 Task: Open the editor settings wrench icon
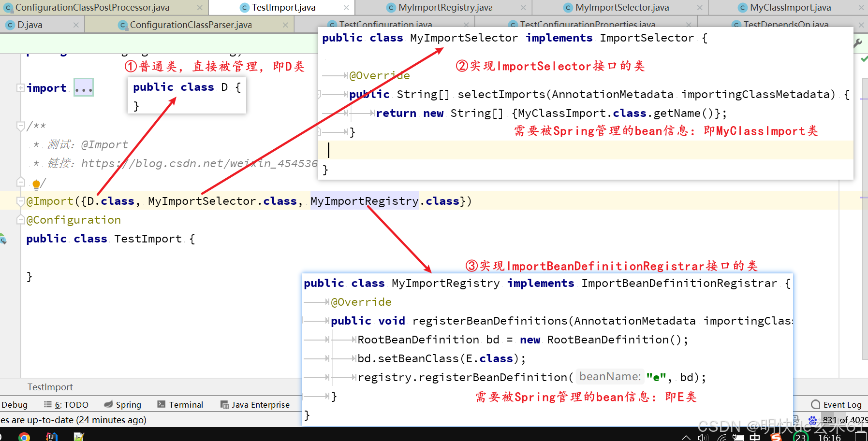click(858, 43)
